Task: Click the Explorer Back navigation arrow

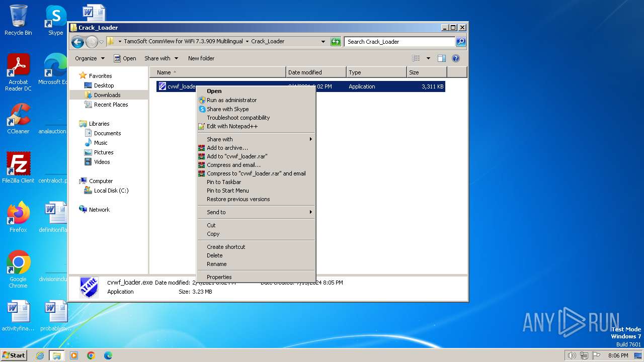Action: [x=77, y=42]
